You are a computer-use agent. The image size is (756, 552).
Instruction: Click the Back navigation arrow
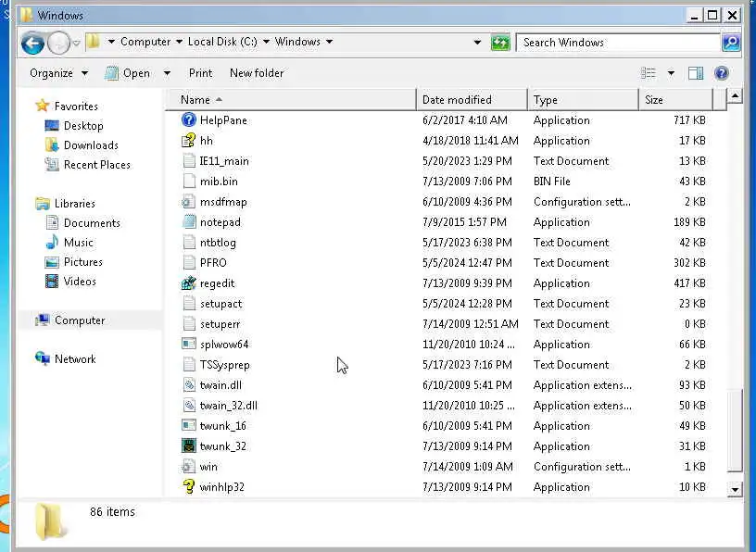pos(32,44)
